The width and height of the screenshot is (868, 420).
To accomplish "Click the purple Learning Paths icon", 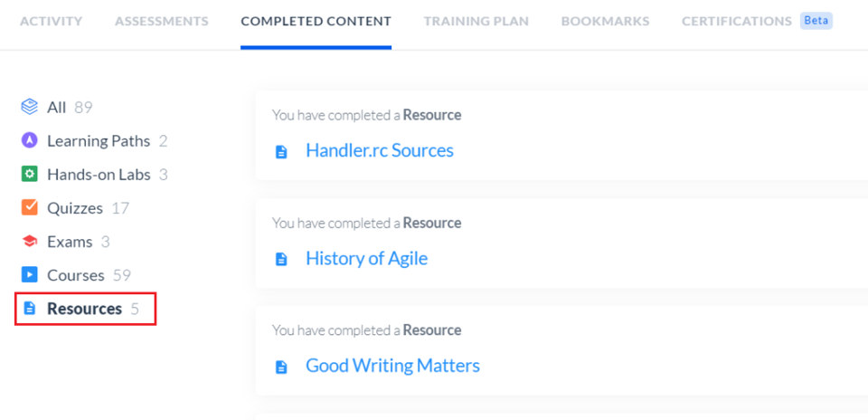I will tap(29, 140).
